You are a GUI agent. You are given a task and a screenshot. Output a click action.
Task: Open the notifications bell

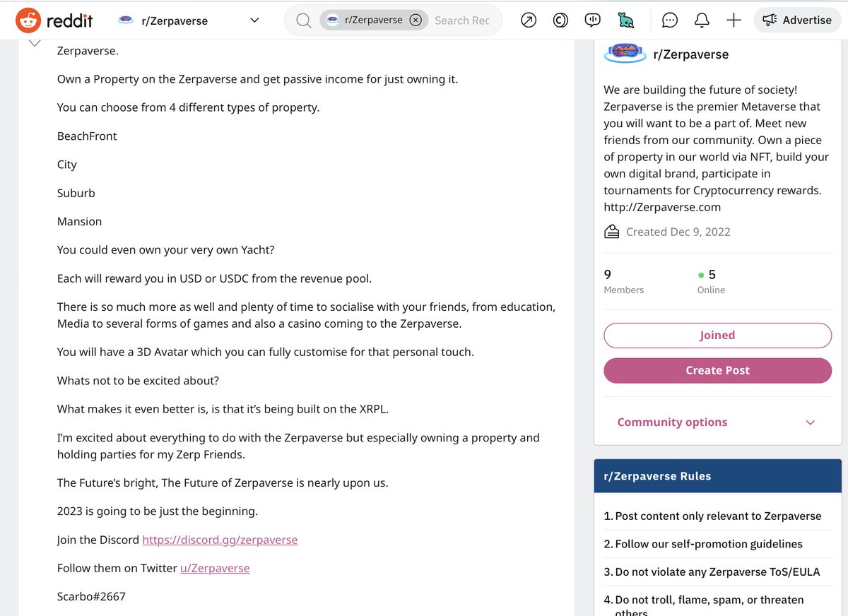(x=702, y=20)
